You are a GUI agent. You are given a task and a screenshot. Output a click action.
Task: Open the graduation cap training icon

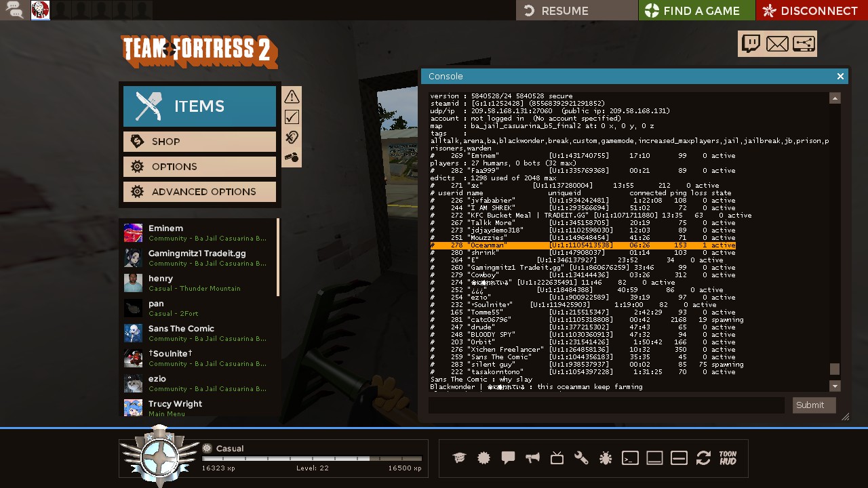coord(459,458)
